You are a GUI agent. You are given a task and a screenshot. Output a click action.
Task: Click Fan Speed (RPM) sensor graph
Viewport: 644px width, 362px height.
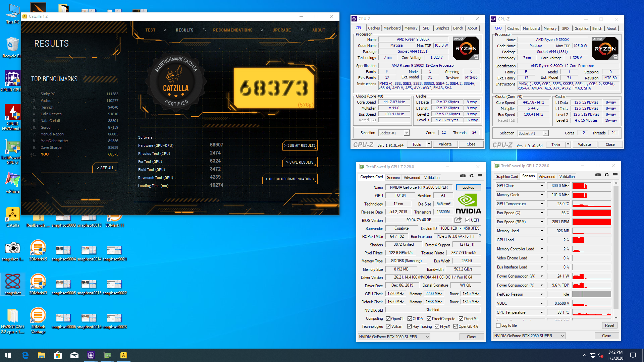pos(592,222)
